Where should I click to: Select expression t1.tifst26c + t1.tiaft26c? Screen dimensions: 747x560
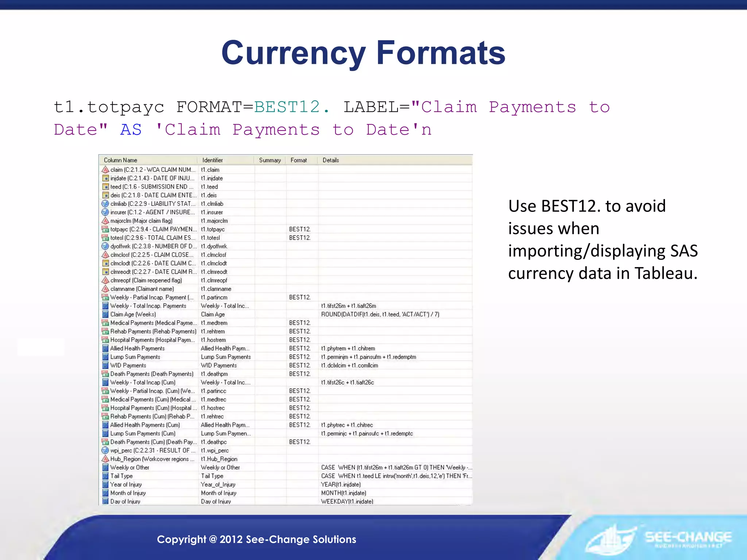click(347, 382)
